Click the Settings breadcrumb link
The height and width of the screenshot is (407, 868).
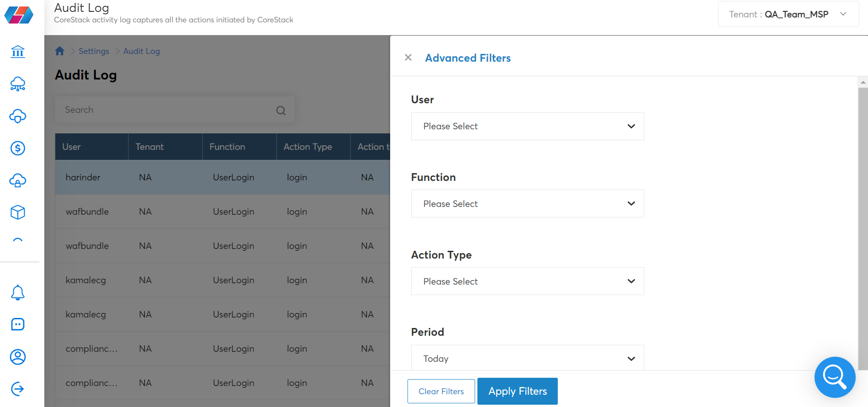coord(94,51)
